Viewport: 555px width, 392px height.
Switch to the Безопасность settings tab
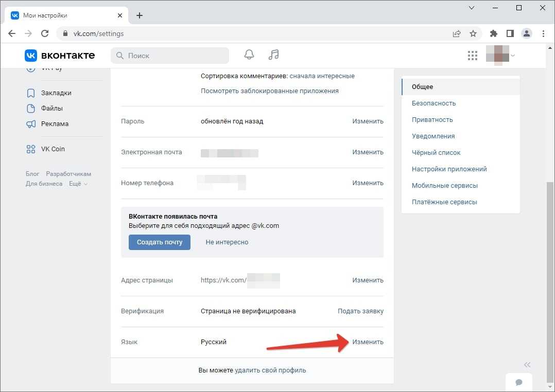[x=433, y=103]
